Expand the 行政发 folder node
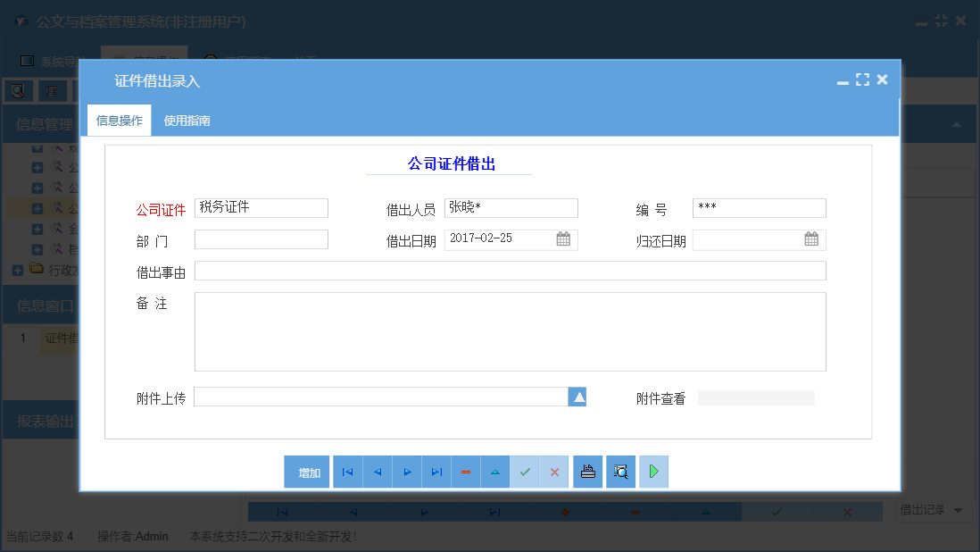The image size is (980, 552). 18,270
